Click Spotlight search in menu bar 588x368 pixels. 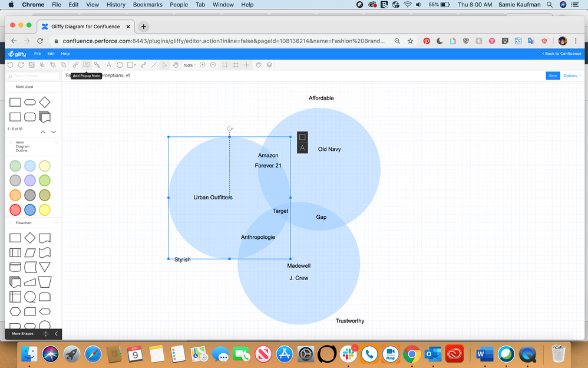(x=549, y=5)
